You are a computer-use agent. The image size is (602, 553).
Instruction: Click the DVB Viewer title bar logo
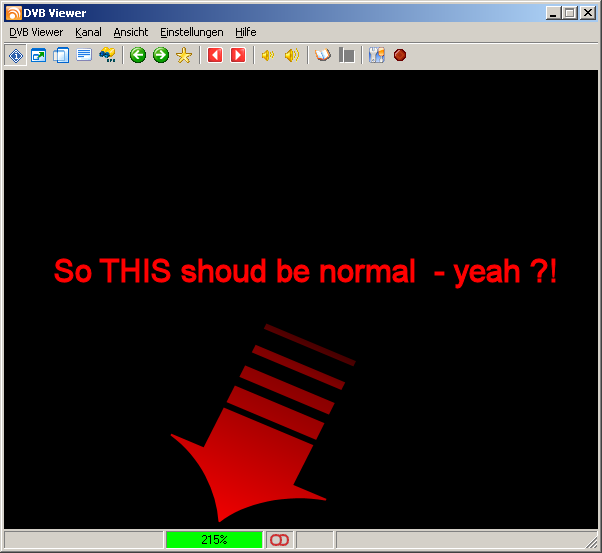pyautogui.click(x=13, y=13)
